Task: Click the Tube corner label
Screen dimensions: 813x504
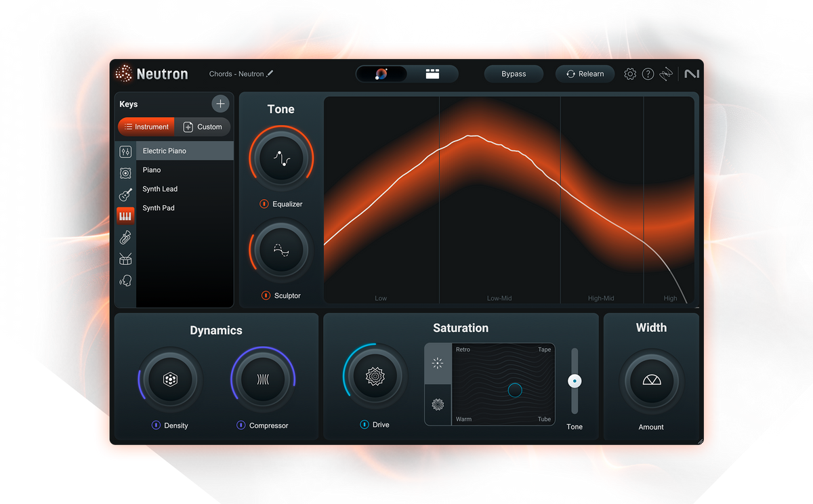Action: click(545, 419)
